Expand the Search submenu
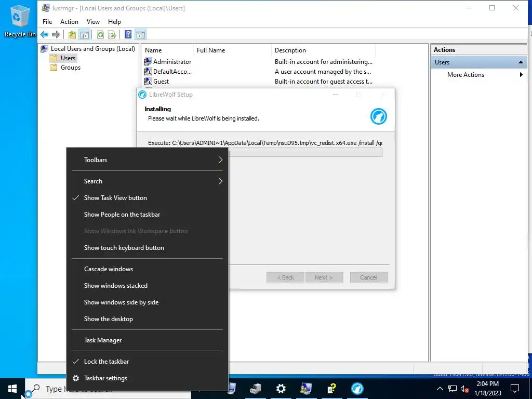 [147, 181]
